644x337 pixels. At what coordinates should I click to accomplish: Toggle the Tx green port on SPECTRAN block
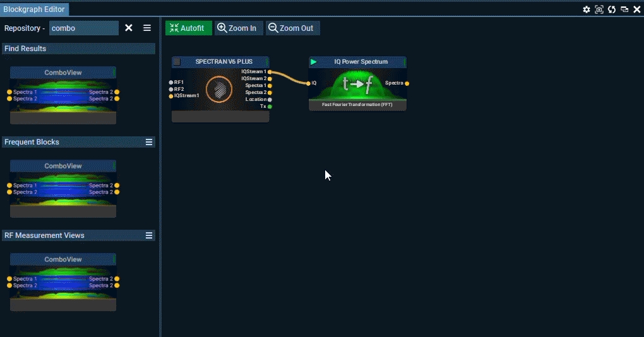click(x=270, y=107)
